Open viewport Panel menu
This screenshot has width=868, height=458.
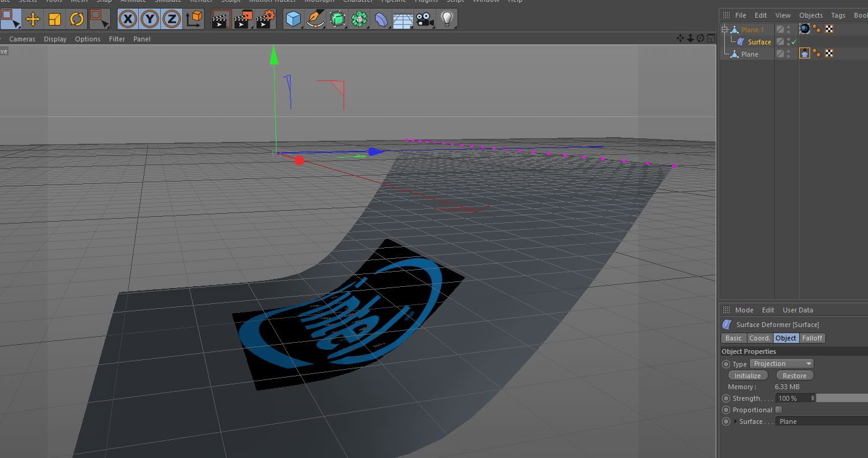(x=142, y=39)
